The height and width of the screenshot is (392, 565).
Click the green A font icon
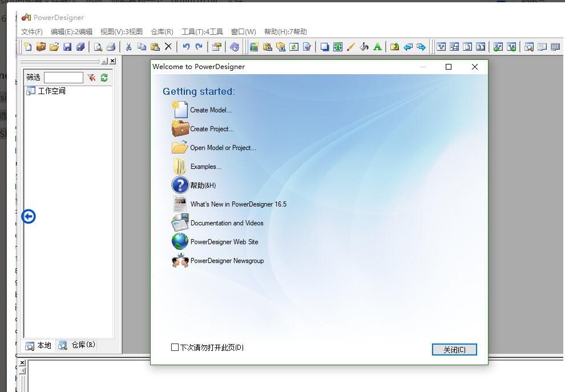[377, 47]
